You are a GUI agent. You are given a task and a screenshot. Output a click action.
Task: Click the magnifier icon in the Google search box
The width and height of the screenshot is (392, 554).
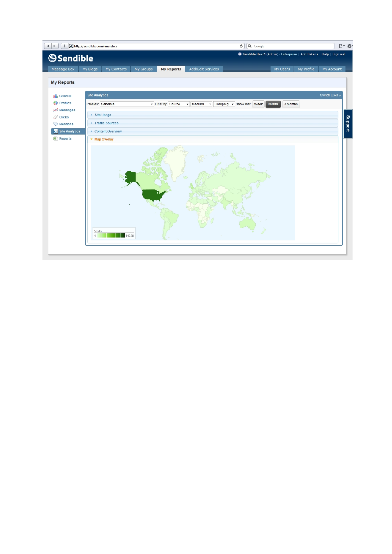(x=250, y=46)
